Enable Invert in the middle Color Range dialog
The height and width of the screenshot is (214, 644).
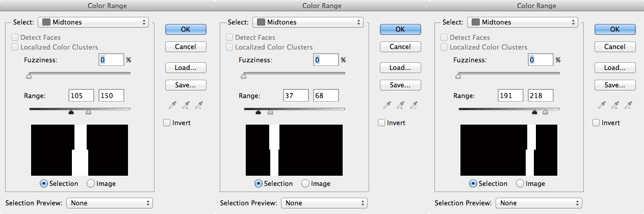coord(381,123)
